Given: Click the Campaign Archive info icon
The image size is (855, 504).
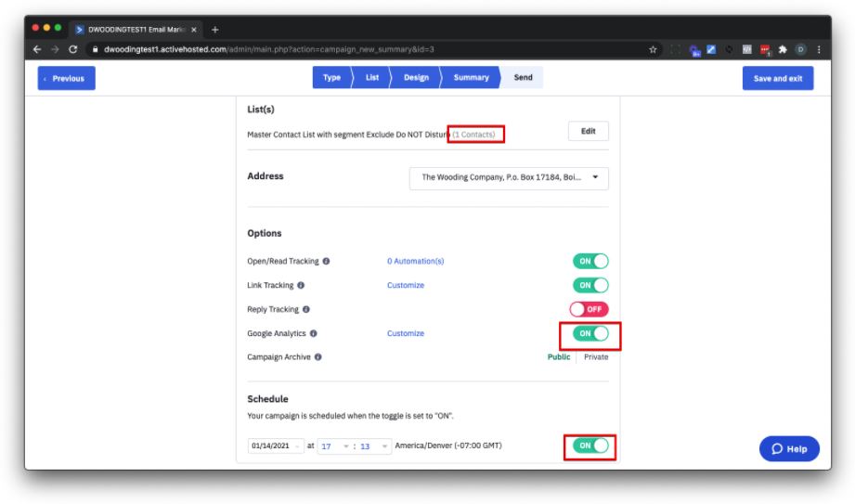Looking at the screenshot, I should (x=318, y=357).
